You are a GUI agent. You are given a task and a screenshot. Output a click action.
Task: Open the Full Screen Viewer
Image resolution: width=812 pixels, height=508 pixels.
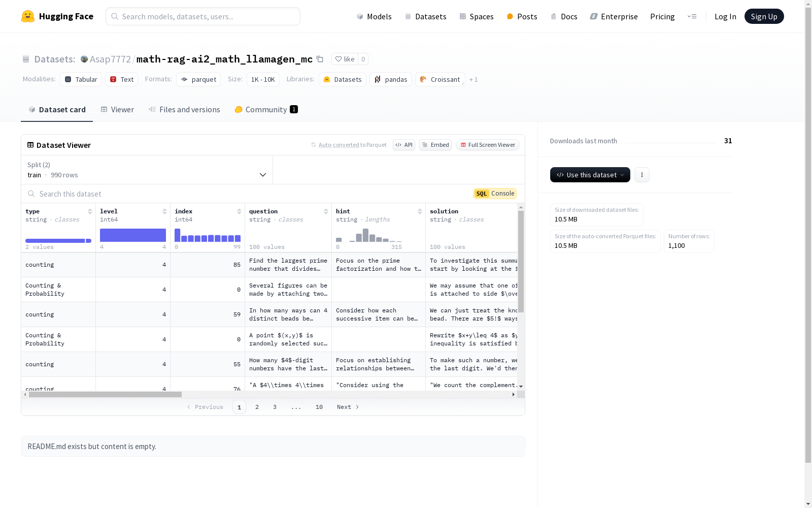pos(488,145)
